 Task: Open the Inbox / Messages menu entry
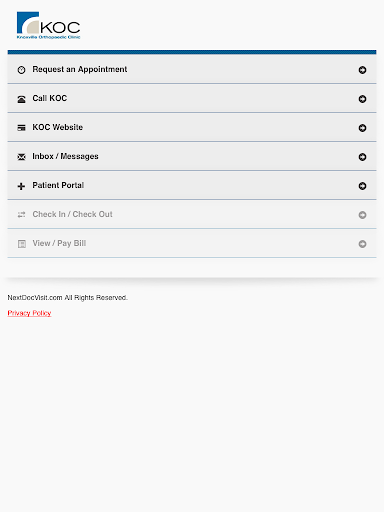[192, 156]
